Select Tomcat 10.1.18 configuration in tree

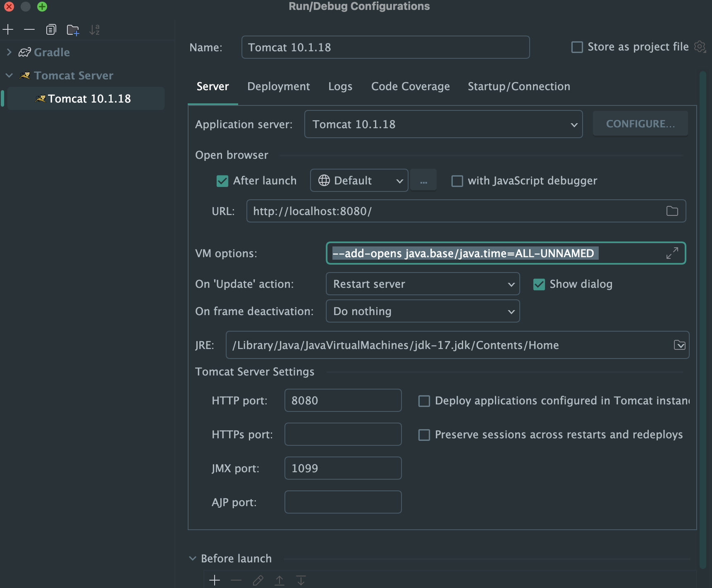[x=86, y=98]
